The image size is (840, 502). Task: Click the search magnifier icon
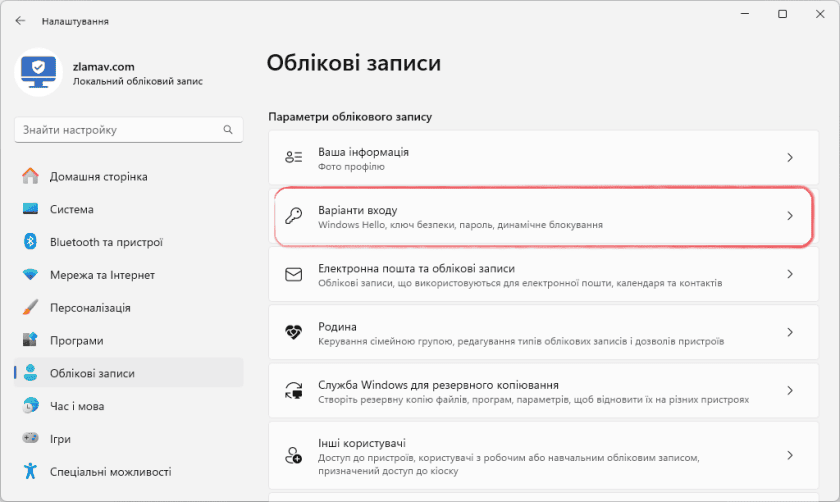(228, 130)
